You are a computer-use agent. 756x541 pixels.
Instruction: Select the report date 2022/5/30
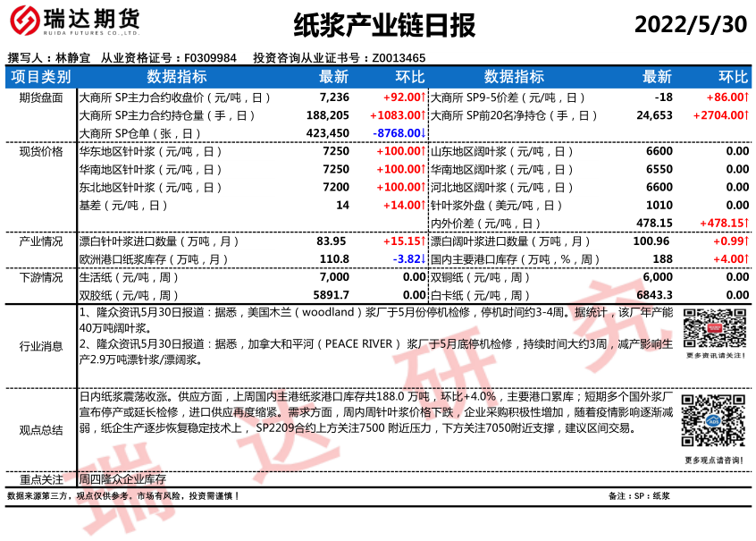pyautogui.click(x=690, y=25)
